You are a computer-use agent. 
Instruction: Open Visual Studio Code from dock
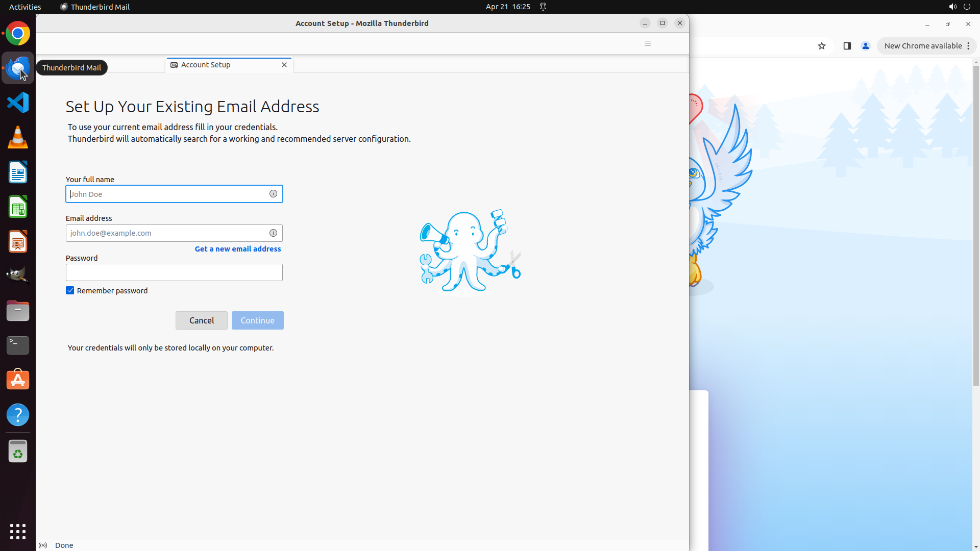[x=18, y=103]
